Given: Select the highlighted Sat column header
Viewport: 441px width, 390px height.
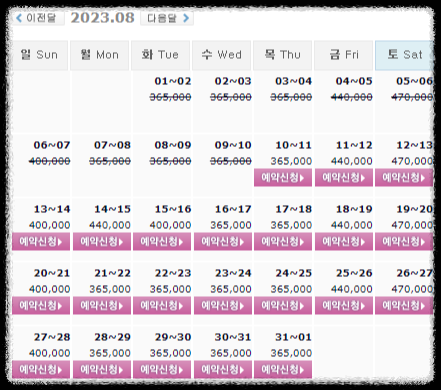Looking at the screenshot, I should (404, 55).
